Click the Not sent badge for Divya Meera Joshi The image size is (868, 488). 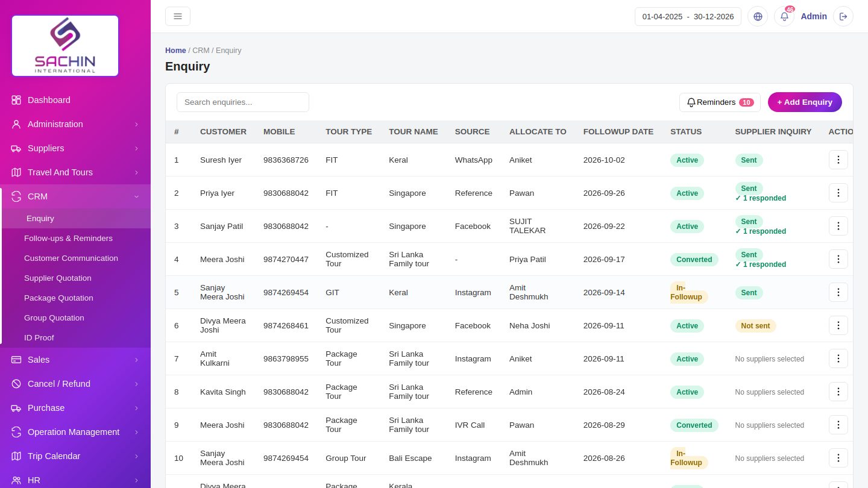tap(755, 325)
